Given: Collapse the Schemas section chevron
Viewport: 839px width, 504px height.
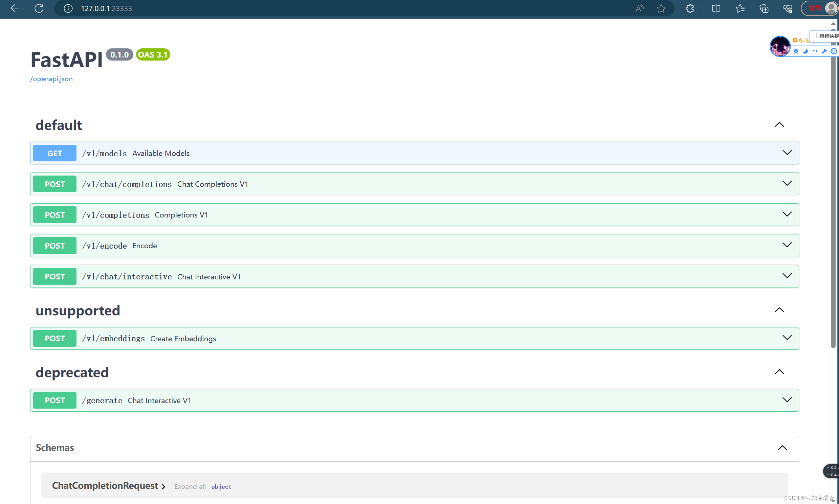Looking at the screenshot, I should tap(782, 448).
